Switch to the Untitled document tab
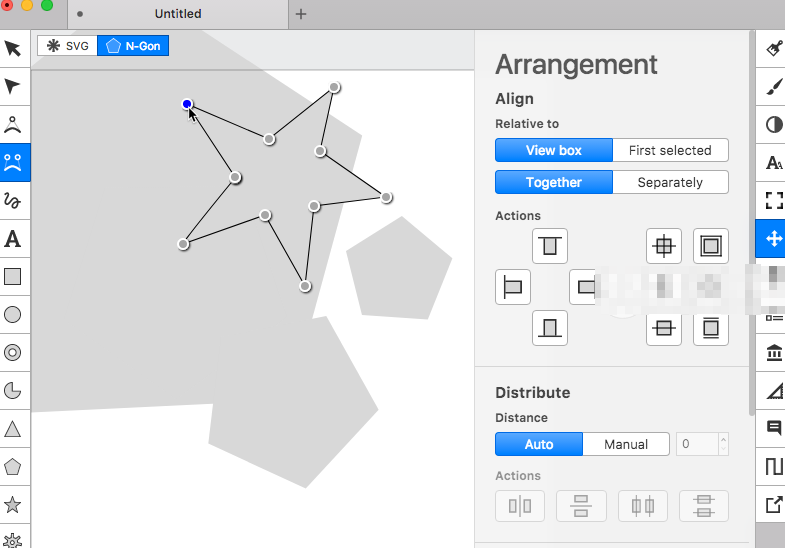This screenshot has width=785, height=548. point(178,14)
